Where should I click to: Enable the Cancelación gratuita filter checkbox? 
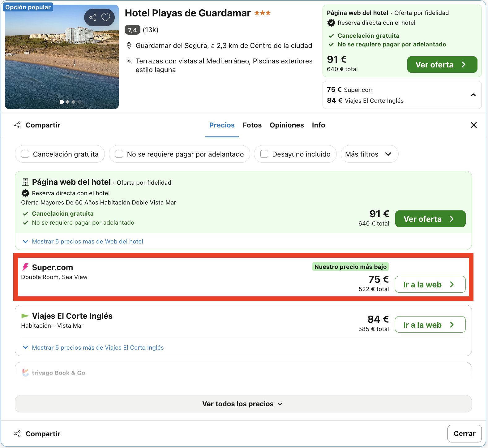point(25,154)
